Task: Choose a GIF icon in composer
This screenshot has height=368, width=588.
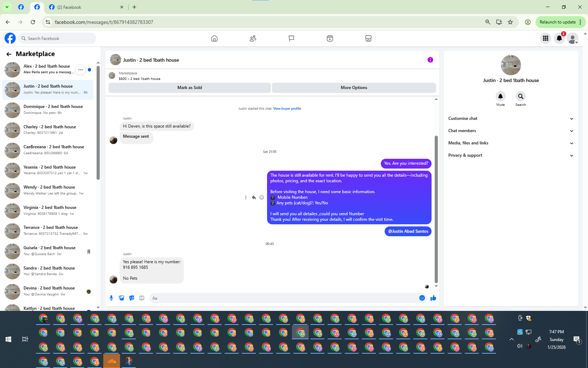Action: (x=142, y=298)
